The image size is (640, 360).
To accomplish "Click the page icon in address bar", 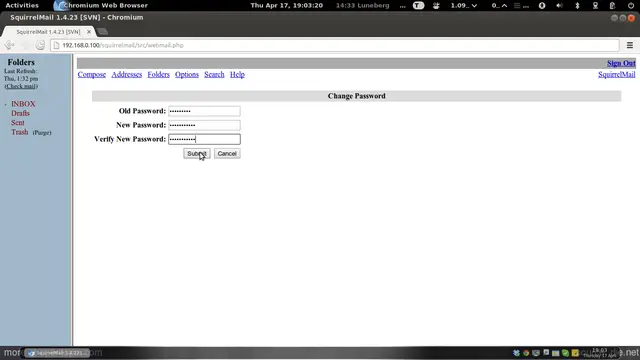I will [x=56, y=45].
